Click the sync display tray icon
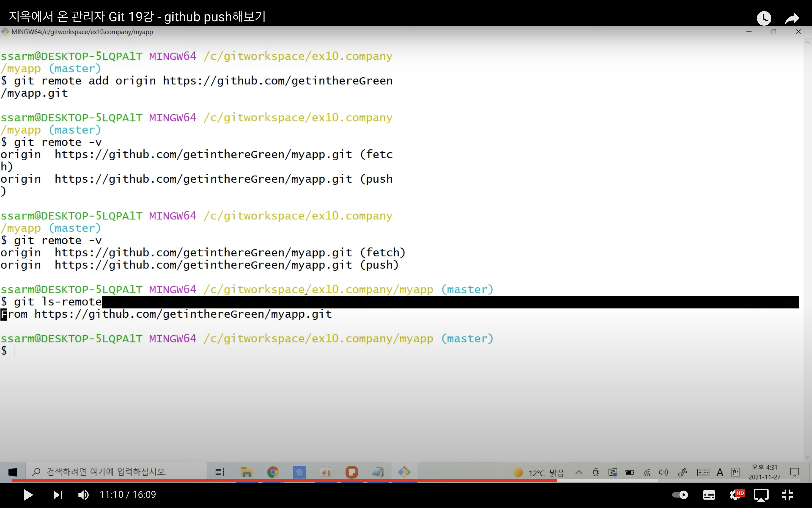Screen dimensions: 812x508 coord(613,472)
